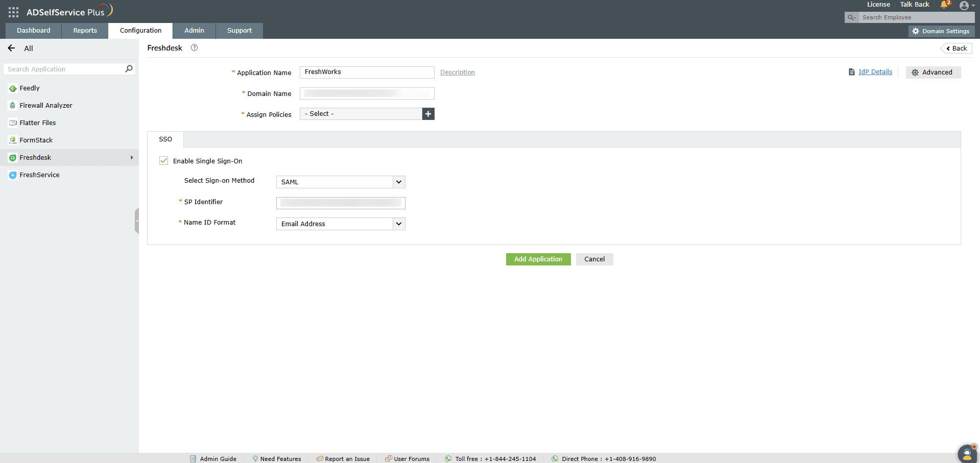Open the FormStack application configuration
980x463 pixels.
click(x=36, y=140)
